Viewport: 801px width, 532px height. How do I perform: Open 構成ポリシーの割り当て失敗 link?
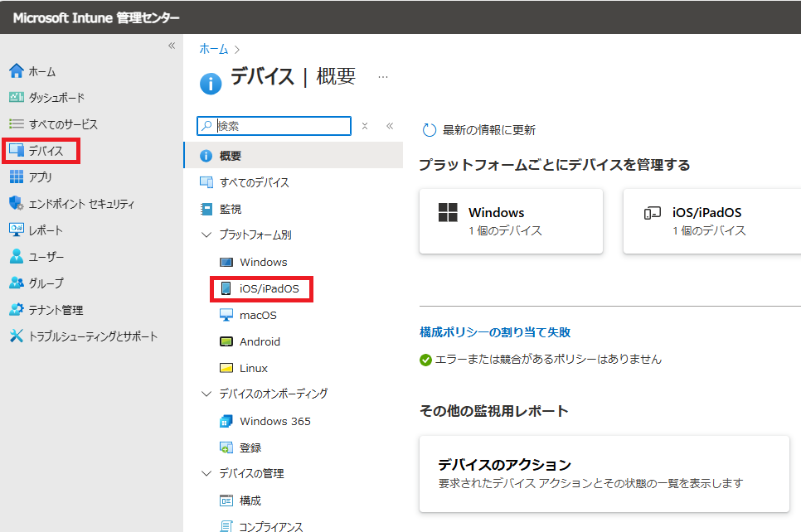point(494,332)
